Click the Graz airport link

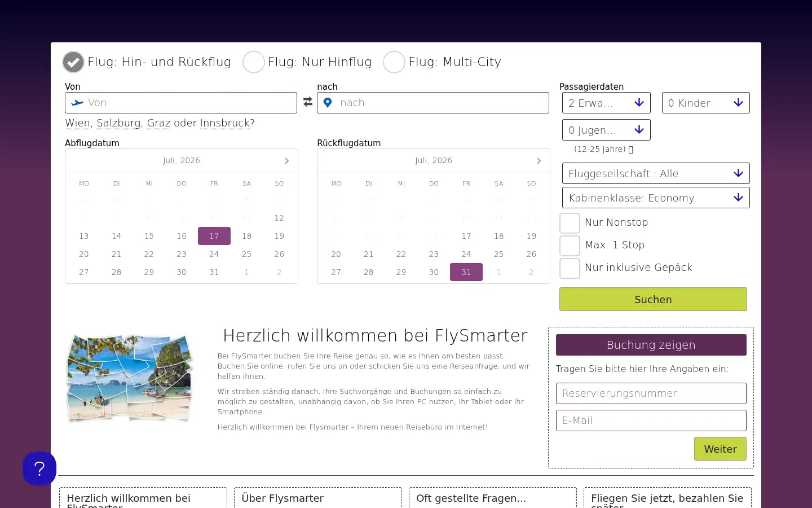(158, 123)
